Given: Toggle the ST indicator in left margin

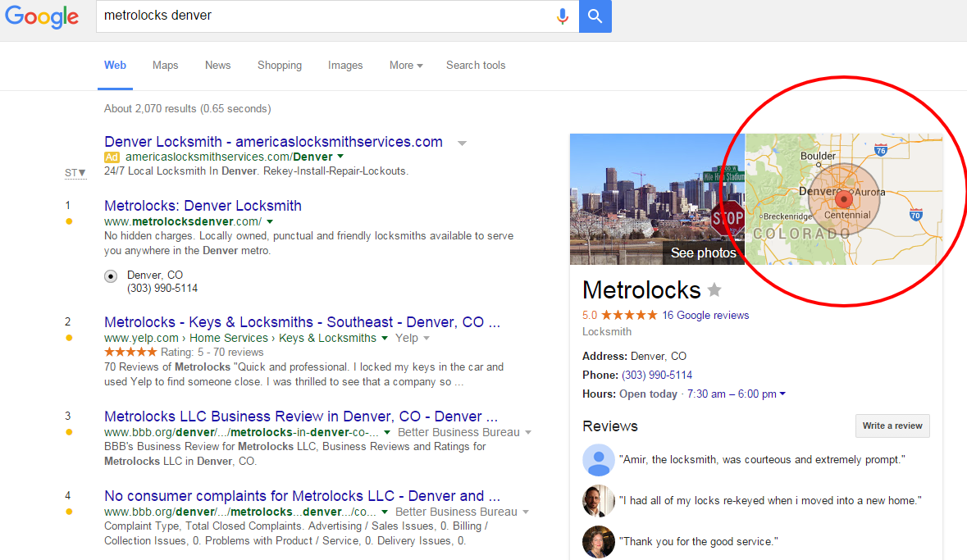Looking at the screenshot, I should coord(75,172).
